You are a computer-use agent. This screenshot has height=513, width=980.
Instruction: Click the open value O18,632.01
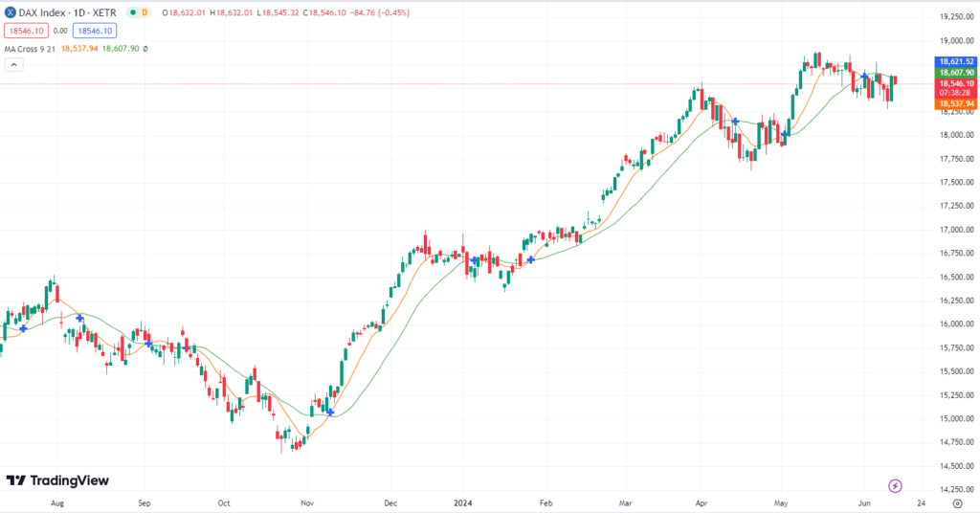(x=184, y=12)
